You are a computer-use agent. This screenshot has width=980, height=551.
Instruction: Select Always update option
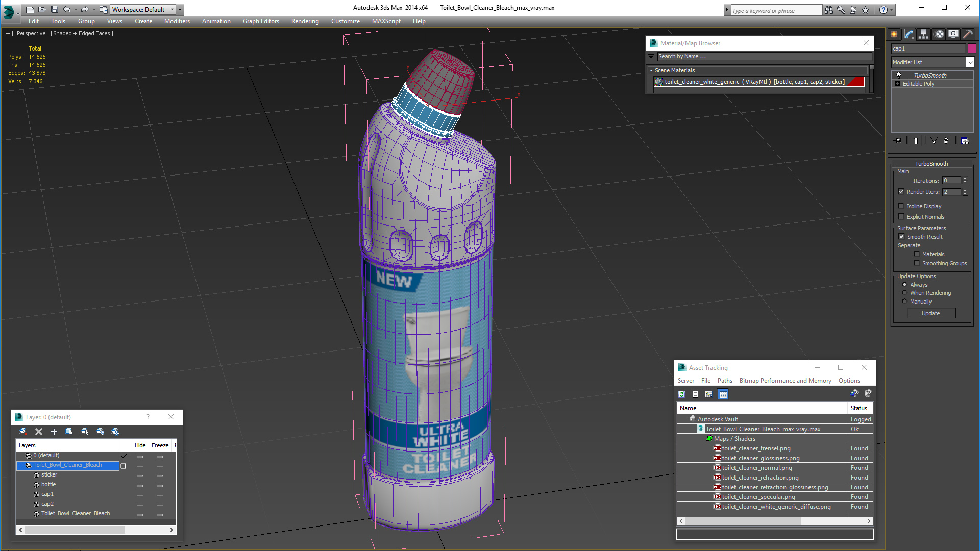pyautogui.click(x=904, y=285)
